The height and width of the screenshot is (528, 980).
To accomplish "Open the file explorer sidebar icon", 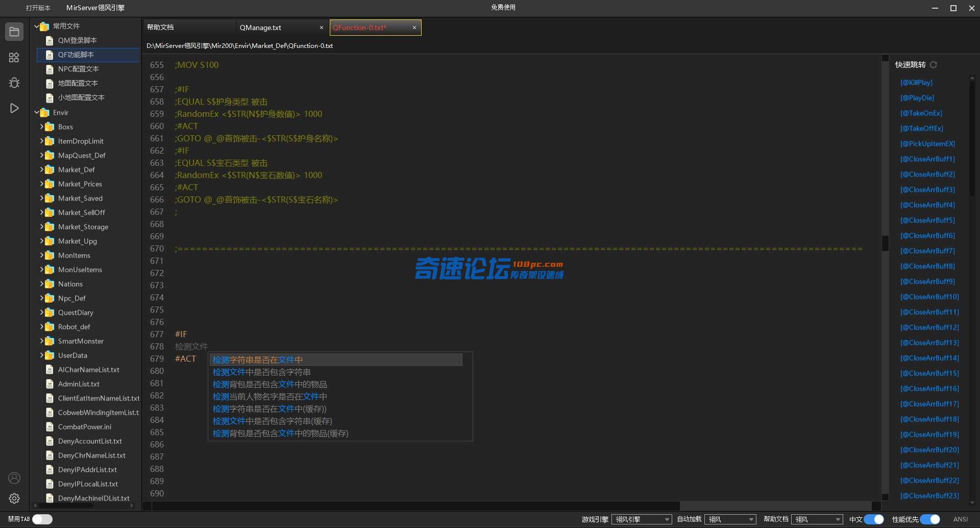I will coord(14,32).
